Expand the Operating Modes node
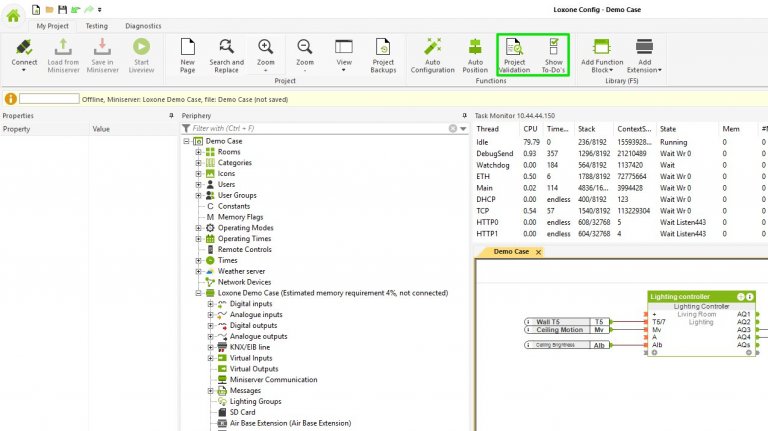 198,228
